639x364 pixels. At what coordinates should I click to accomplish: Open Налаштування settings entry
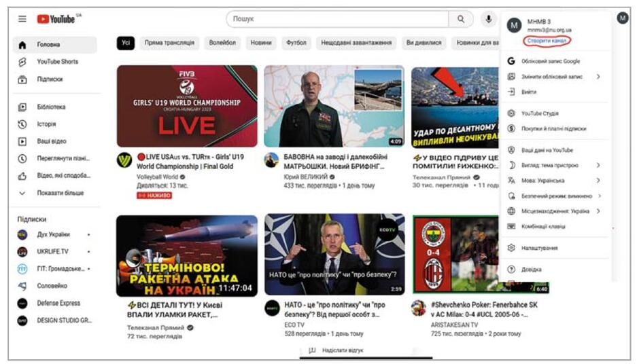point(555,248)
